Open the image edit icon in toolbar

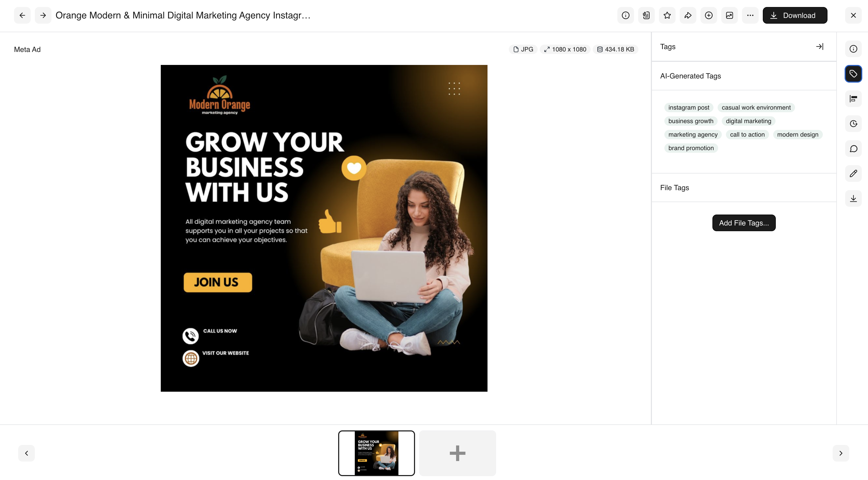tap(730, 15)
